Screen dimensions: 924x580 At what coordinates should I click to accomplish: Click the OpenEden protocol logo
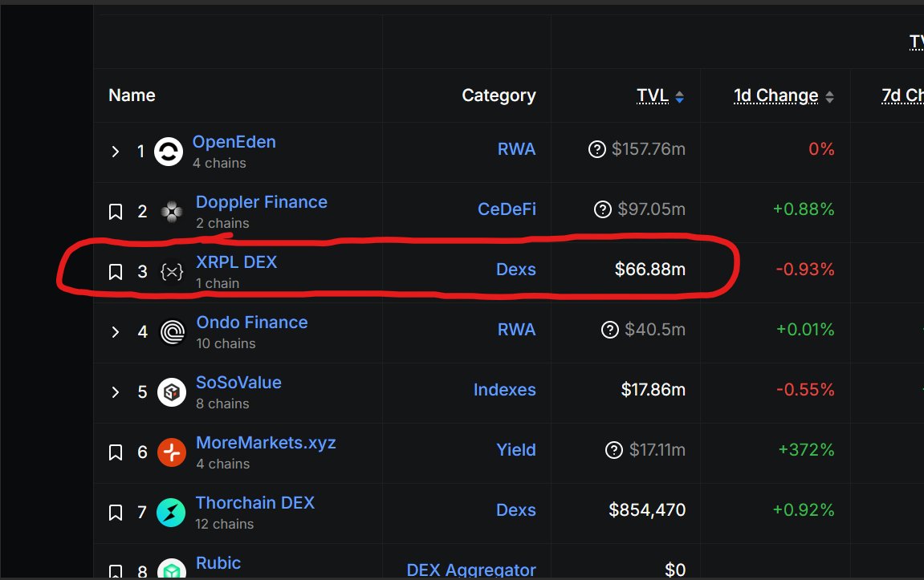(169, 151)
